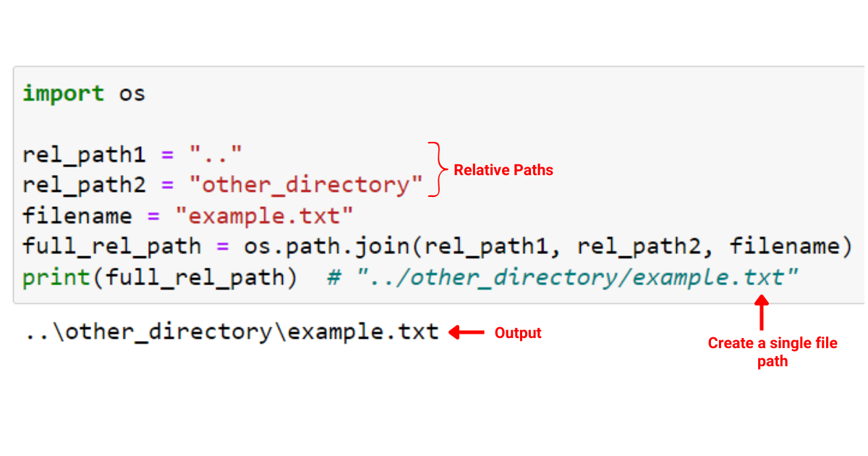
Task: Click the green comment with forward-slash path
Action: [x=563, y=278]
